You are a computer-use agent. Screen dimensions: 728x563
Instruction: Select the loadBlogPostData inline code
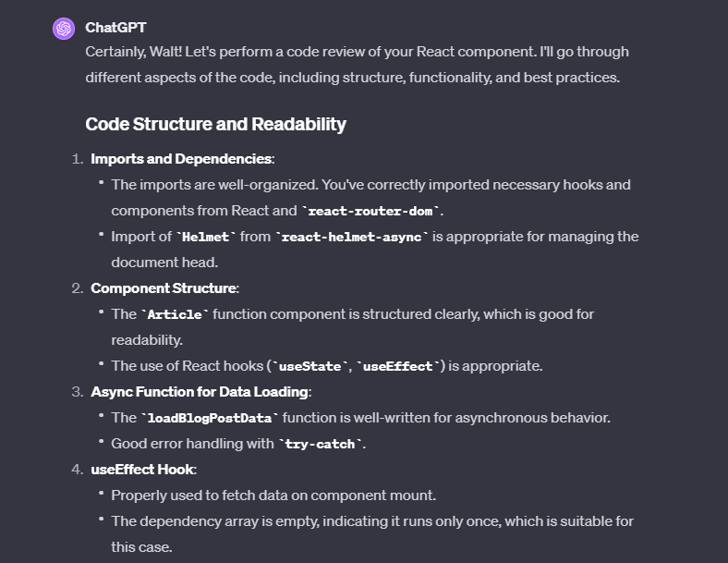click(x=210, y=418)
